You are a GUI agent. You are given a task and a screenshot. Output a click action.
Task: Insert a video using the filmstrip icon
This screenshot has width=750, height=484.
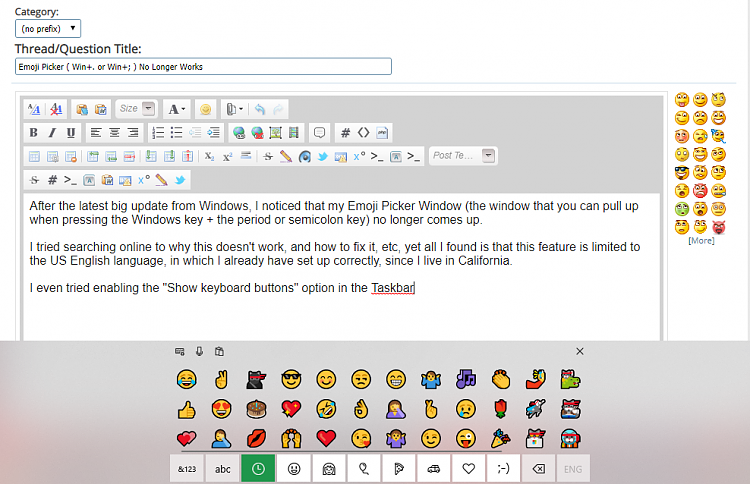pyautogui.click(x=294, y=132)
